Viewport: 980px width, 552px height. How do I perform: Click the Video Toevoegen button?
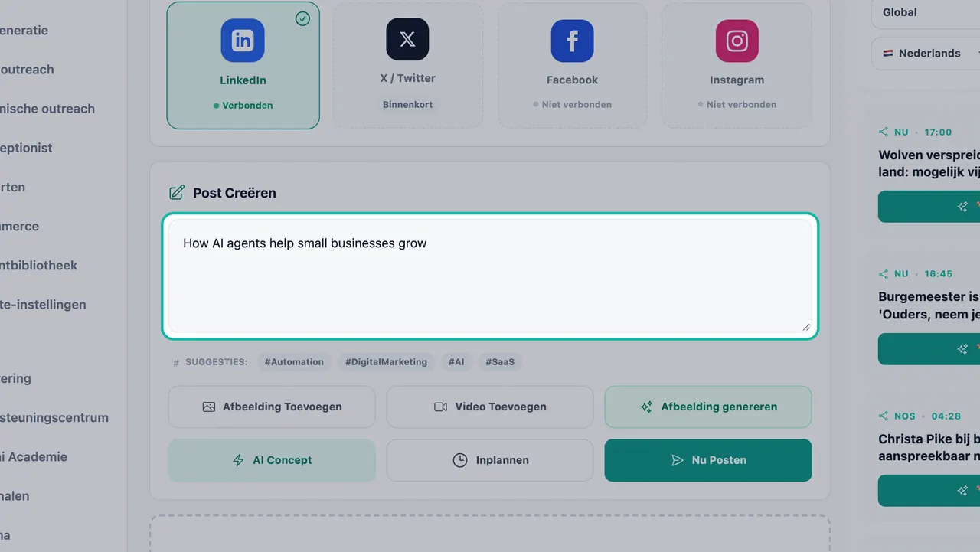pyautogui.click(x=490, y=407)
